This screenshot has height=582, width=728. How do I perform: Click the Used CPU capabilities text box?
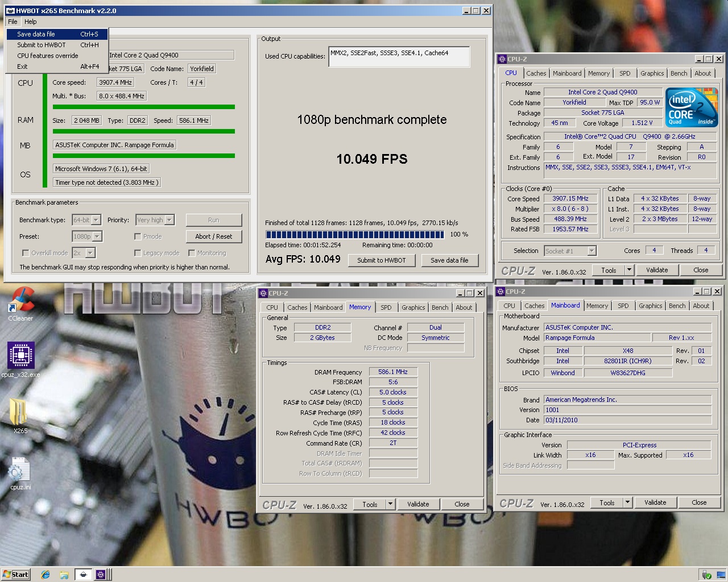coord(399,56)
